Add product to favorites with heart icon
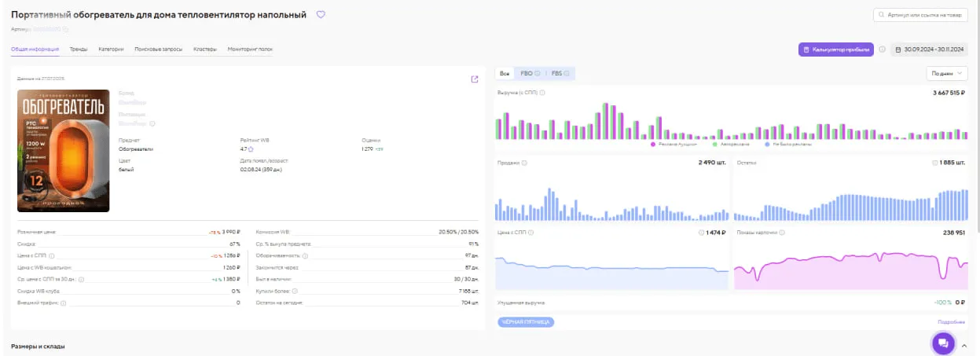This screenshot has height=356, width=980. coord(320,15)
